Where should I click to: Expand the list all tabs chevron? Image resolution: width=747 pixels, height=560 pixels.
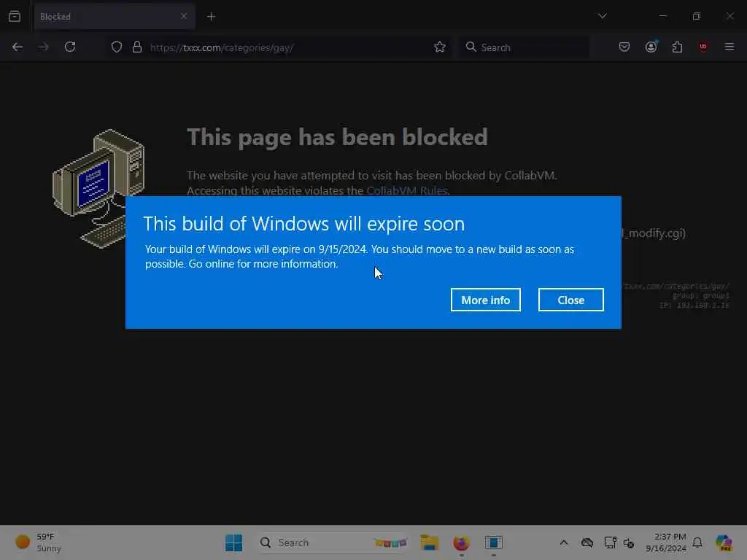tap(602, 16)
